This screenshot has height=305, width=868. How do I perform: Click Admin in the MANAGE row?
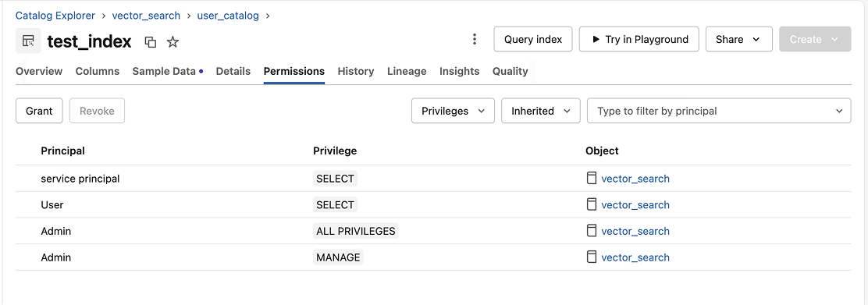pos(56,257)
